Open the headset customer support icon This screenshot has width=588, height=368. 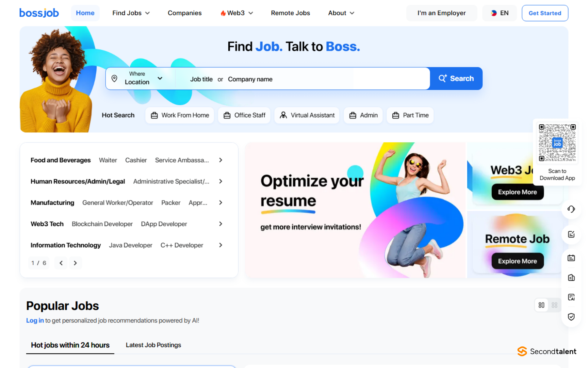tap(571, 209)
